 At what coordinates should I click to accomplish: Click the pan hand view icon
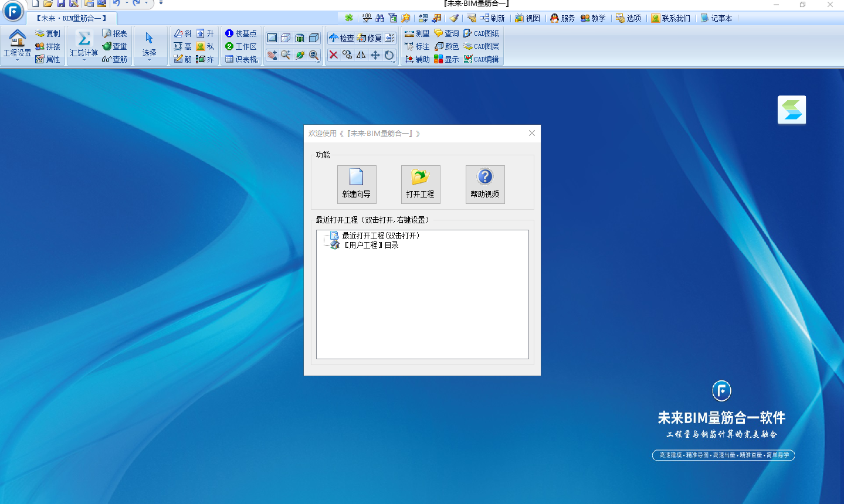pyautogui.click(x=272, y=55)
